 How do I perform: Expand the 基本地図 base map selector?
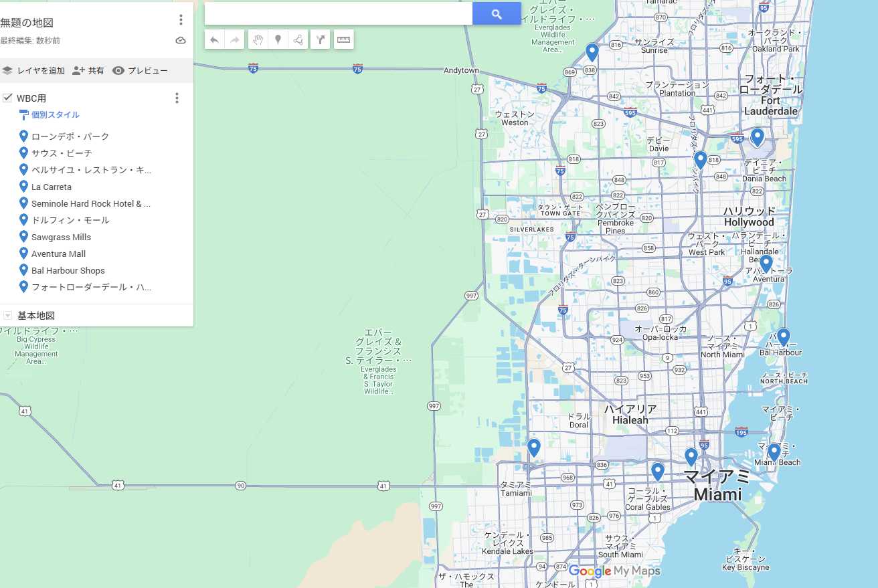7,316
